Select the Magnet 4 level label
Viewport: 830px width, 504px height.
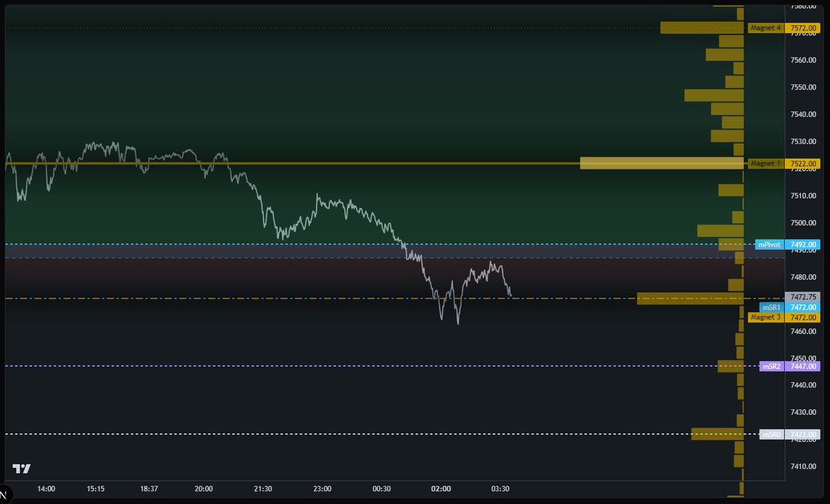(766, 28)
